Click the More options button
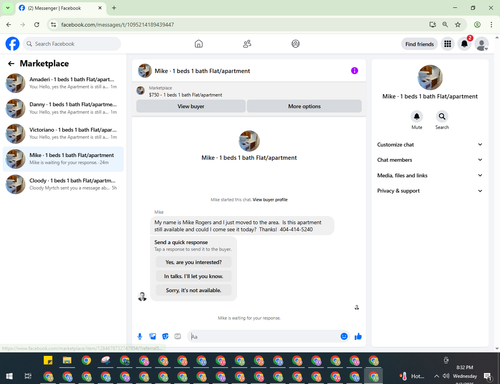The image size is (500, 384). pyautogui.click(x=304, y=106)
